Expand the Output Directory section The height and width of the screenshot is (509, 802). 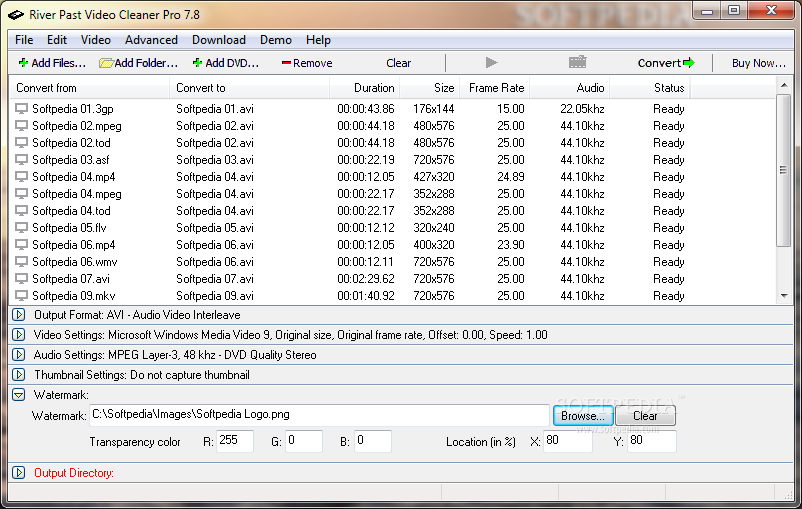pyautogui.click(x=19, y=472)
